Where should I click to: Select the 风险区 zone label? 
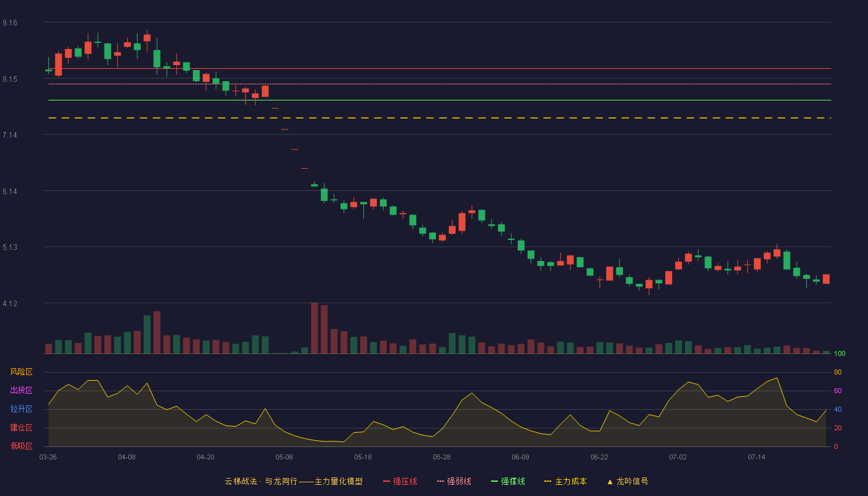(x=21, y=372)
